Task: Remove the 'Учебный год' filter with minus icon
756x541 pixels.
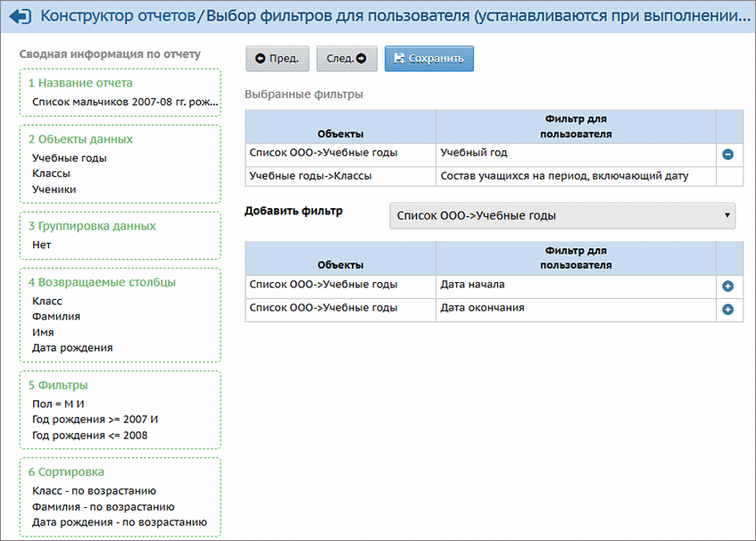Action: pos(727,154)
